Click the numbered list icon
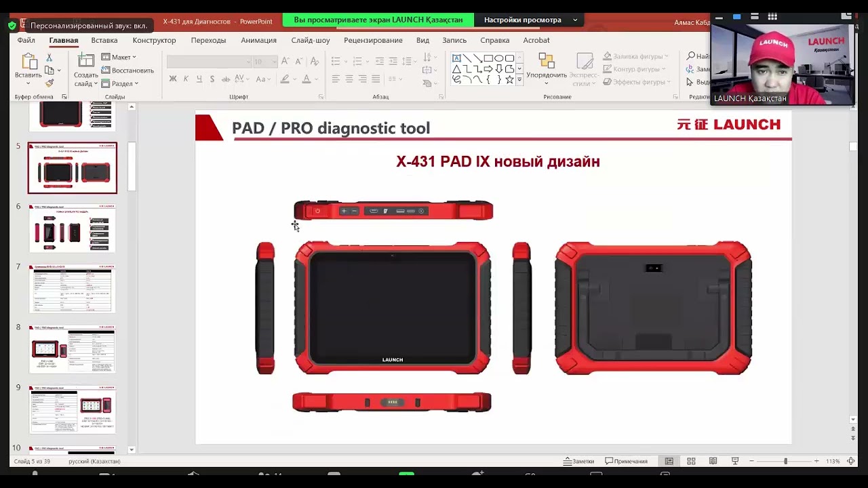Viewport: 868px width, 488px height. coord(358,62)
